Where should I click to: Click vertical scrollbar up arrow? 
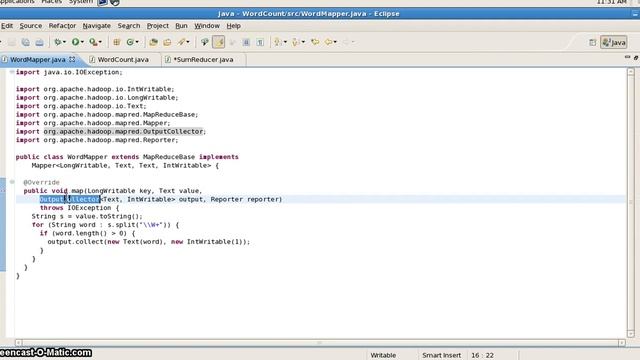click(x=631, y=72)
